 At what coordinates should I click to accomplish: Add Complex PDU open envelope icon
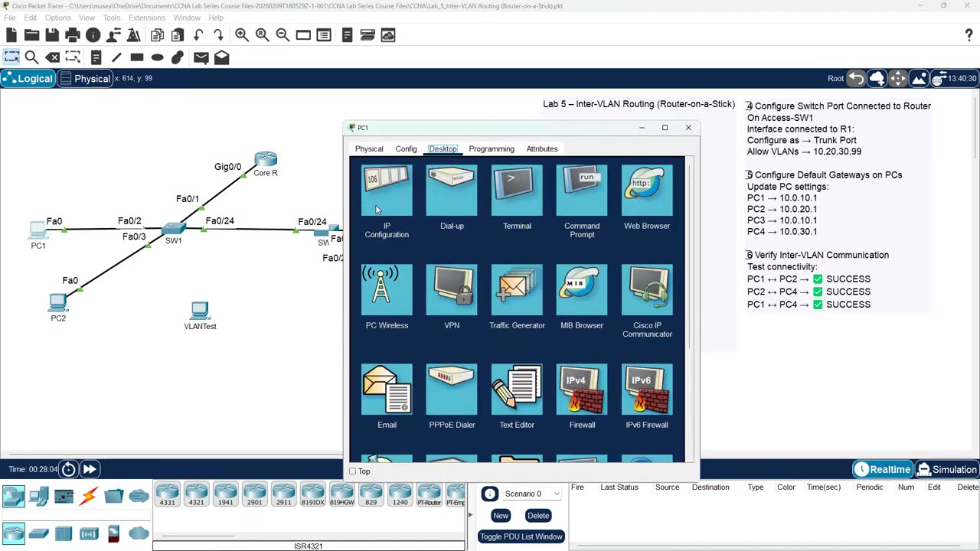coord(221,57)
